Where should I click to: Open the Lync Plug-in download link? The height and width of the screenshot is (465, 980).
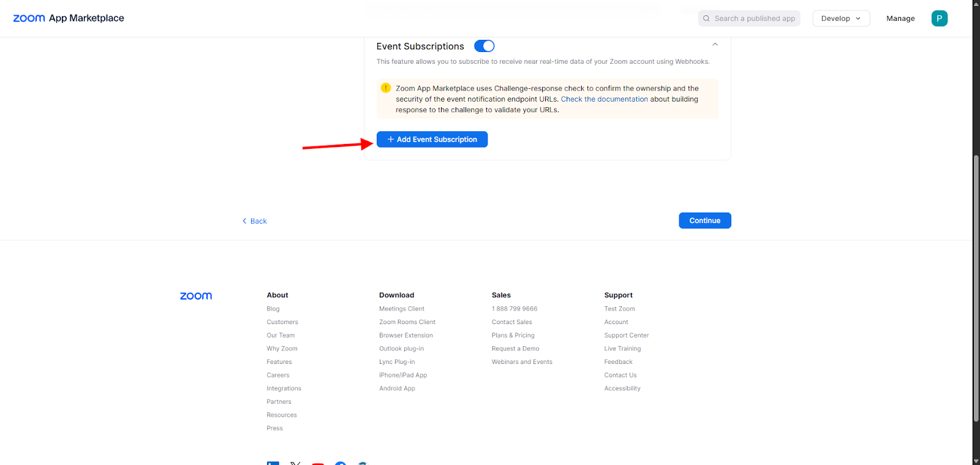pyautogui.click(x=397, y=362)
